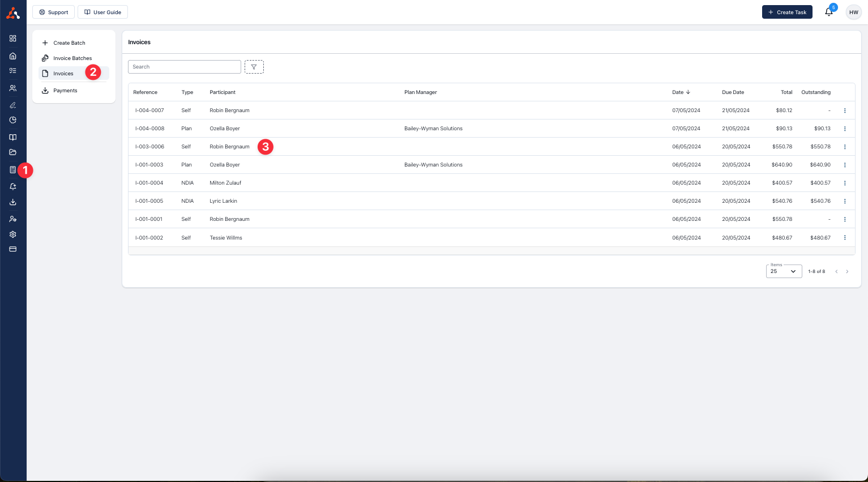Open the filter funnel next to search
Image resolution: width=868 pixels, height=482 pixels.
(254, 66)
